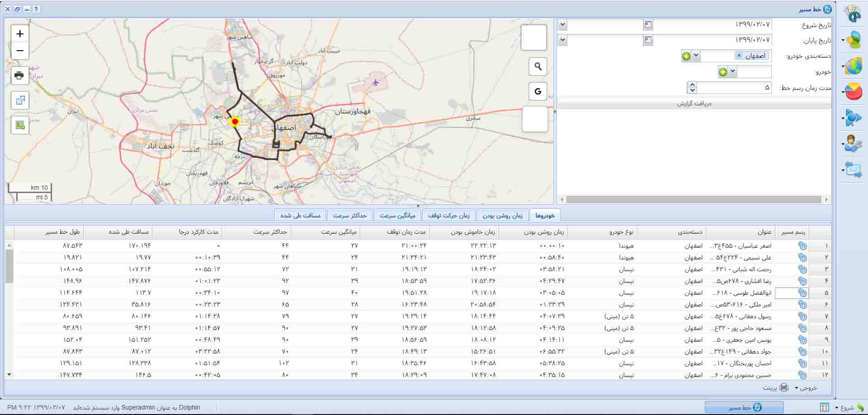Open the خروجی export dropdown

pos(806,388)
